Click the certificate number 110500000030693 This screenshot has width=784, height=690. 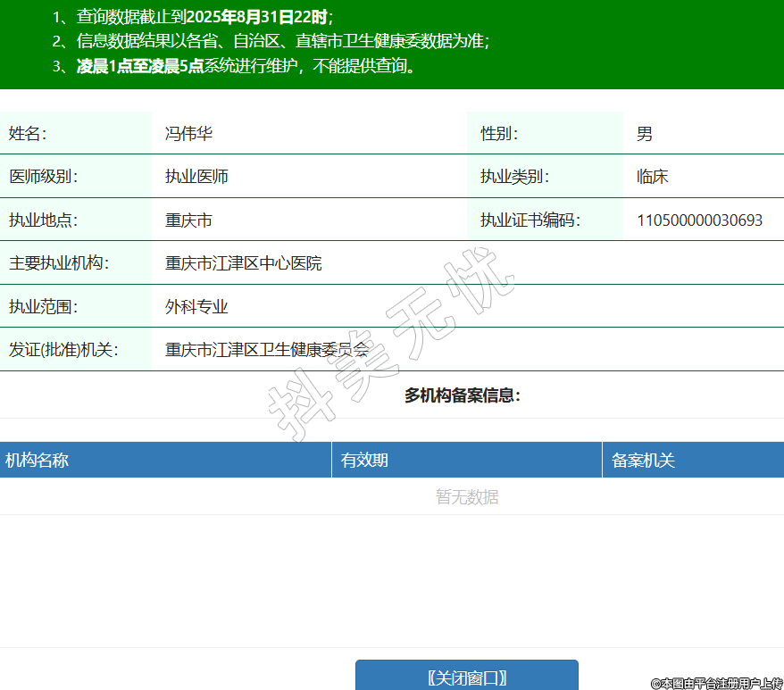[699, 220]
